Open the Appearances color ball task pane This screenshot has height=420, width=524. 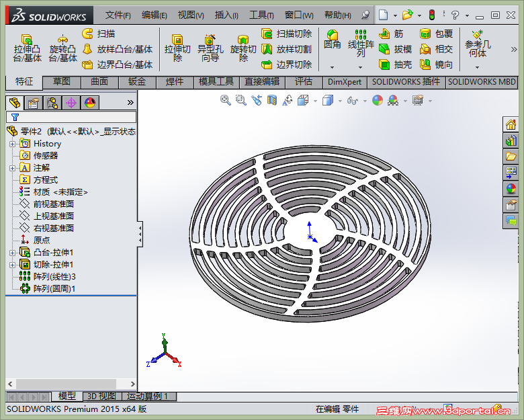[x=511, y=189]
